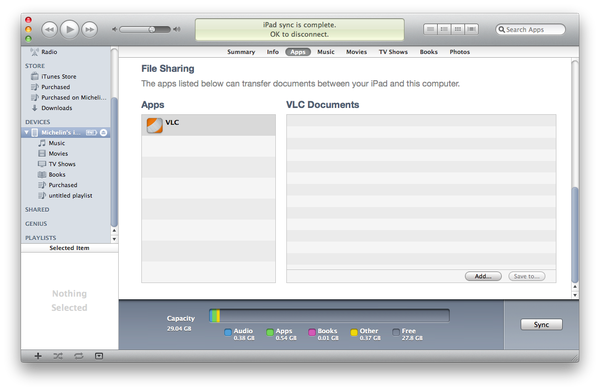Image resolution: width=600 pixels, height=391 pixels.
Task: Open device Music library
Action: 56,143
